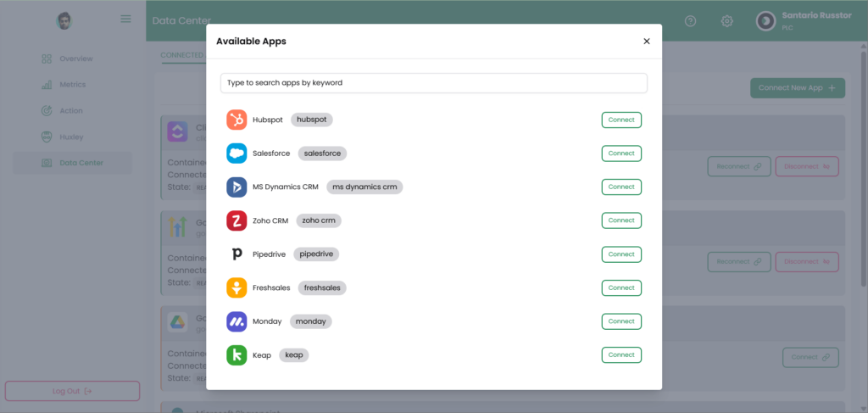Click the Pipedrive 'p' logo icon

[236, 254]
